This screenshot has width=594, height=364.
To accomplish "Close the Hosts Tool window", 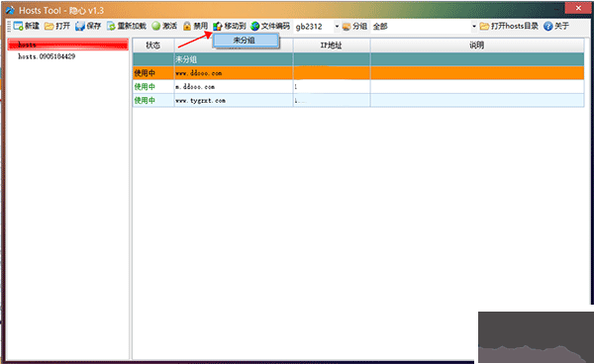I will (x=578, y=8).
